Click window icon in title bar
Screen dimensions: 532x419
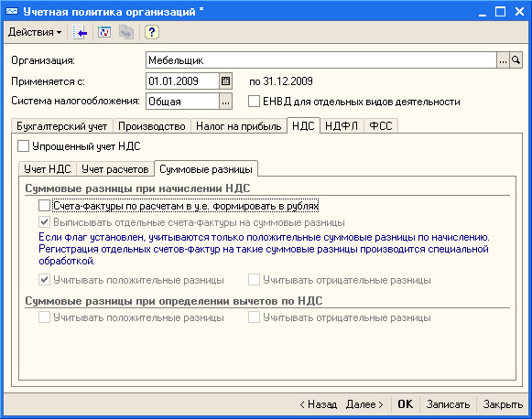tap(12, 12)
